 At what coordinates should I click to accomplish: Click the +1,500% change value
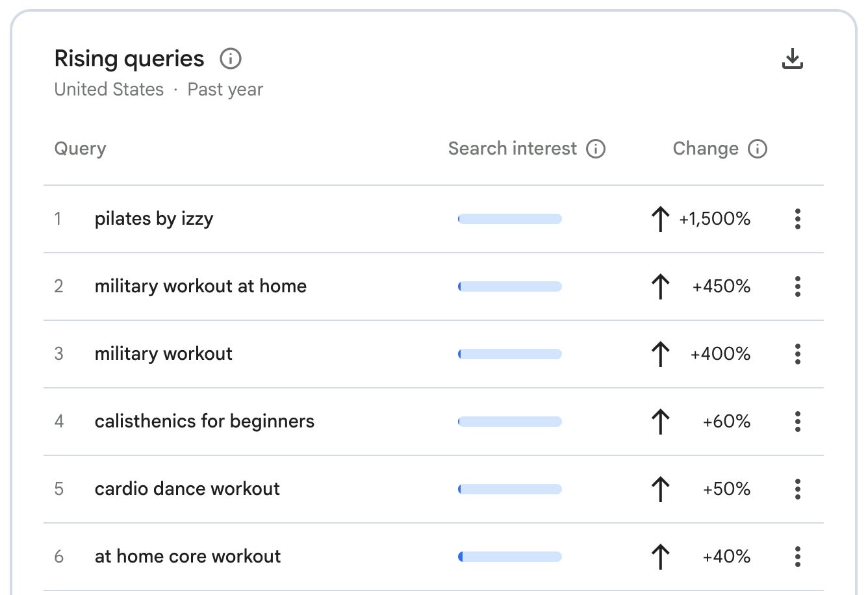(x=715, y=219)
